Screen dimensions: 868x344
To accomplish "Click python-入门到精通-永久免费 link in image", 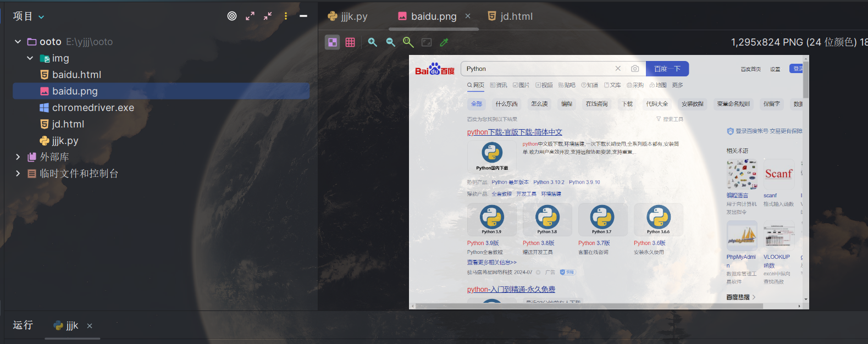I will pyautogui.click(x=511, y=290).
